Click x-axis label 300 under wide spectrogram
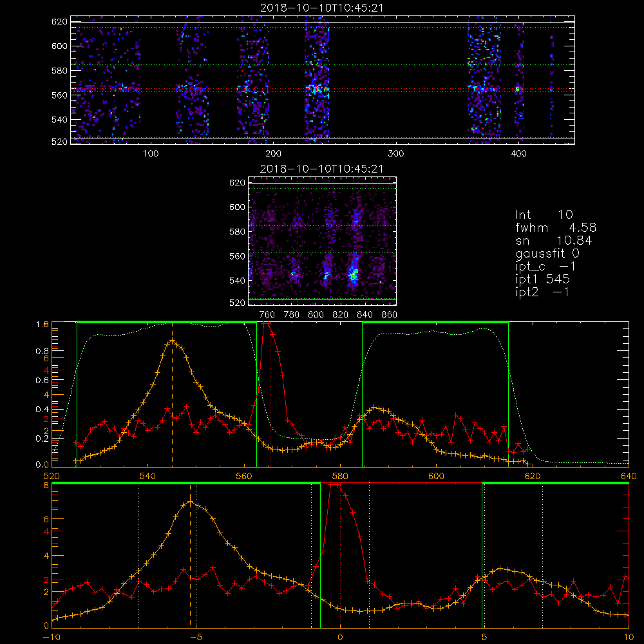This screenshot has width=644, height=644. (396, 154)
